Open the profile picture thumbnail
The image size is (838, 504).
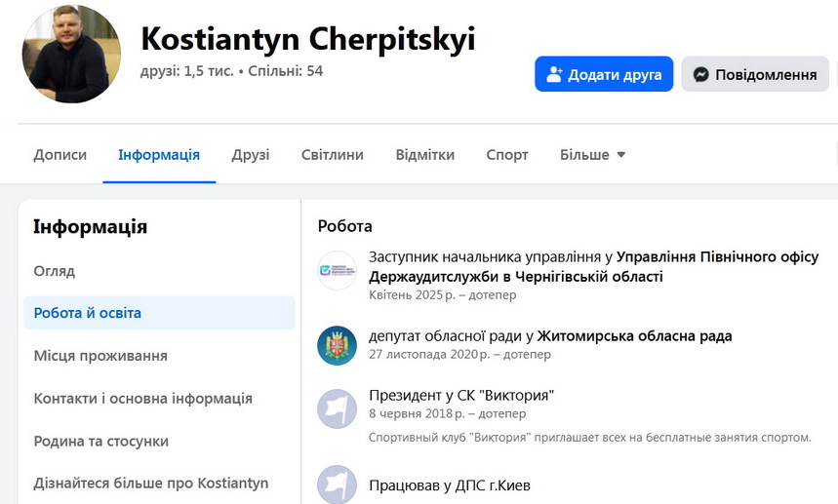[x=71, y=55]
